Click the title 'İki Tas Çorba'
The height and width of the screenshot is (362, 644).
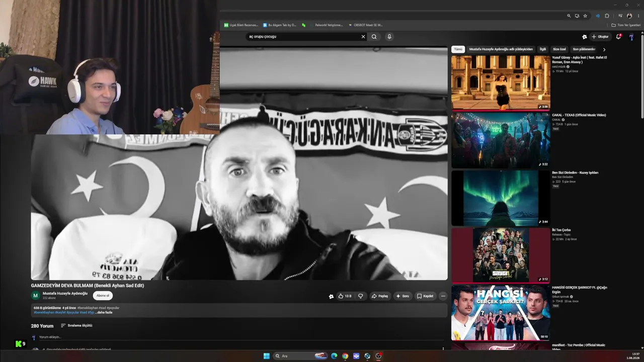point(561,230)
